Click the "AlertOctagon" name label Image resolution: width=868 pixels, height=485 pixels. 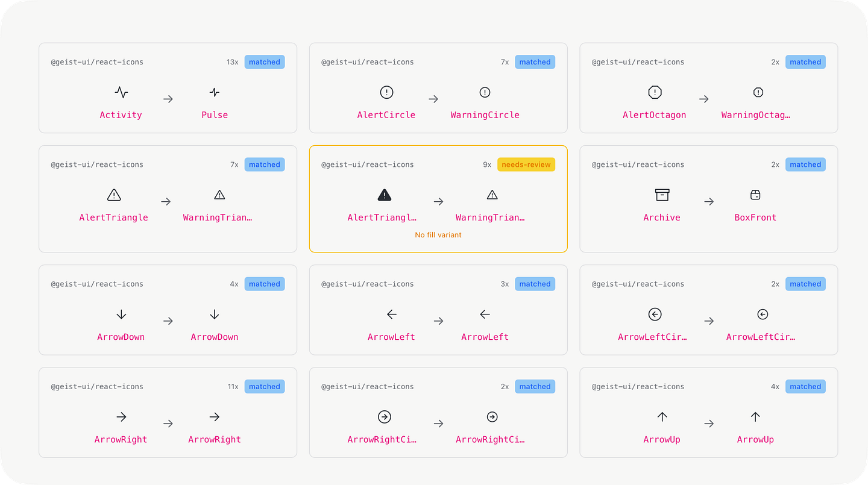pos(655,115)
